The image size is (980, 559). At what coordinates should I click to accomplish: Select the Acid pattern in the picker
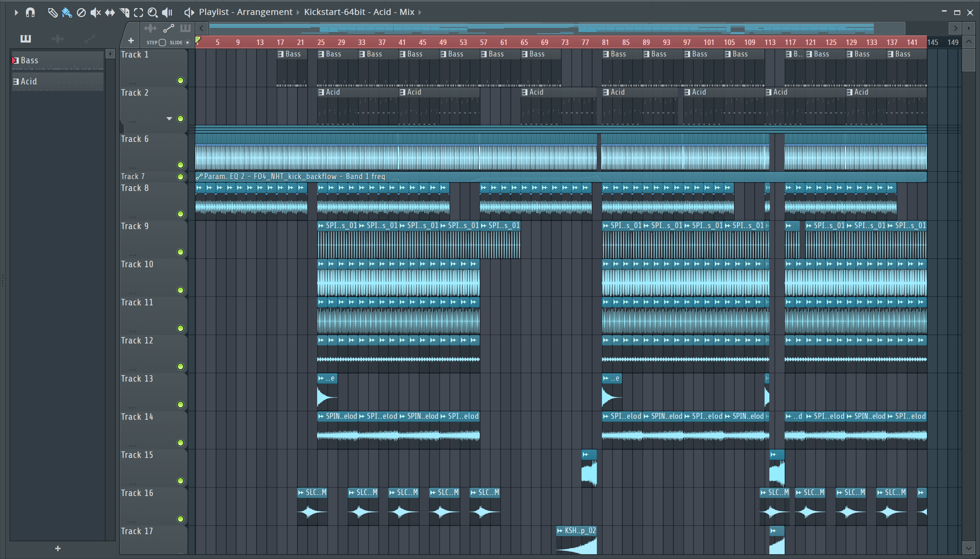(x=58, y=81)
